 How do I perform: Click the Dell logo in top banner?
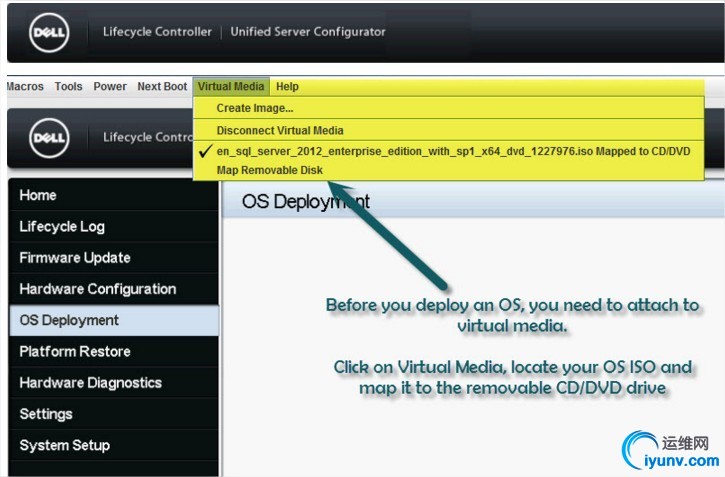[49, 32]
